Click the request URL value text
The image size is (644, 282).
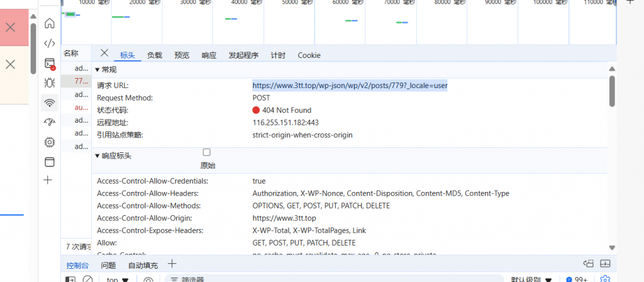click(350, 86)
